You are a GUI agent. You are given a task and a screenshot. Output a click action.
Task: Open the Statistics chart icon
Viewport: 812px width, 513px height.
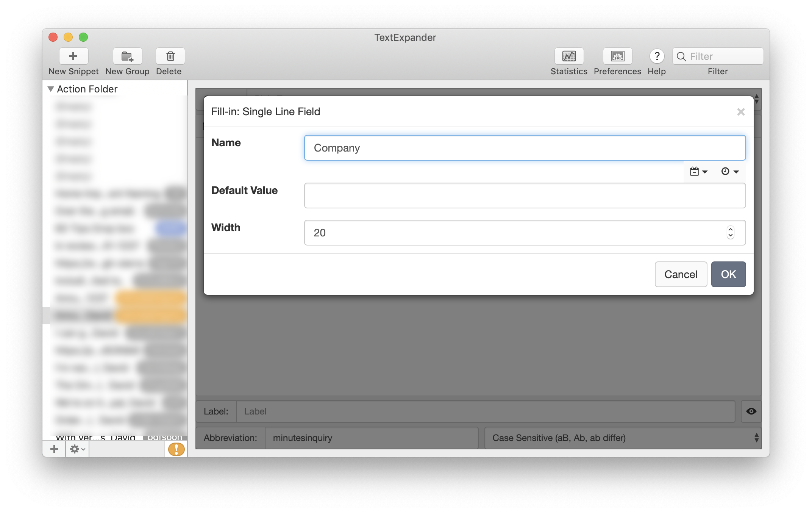569,56
